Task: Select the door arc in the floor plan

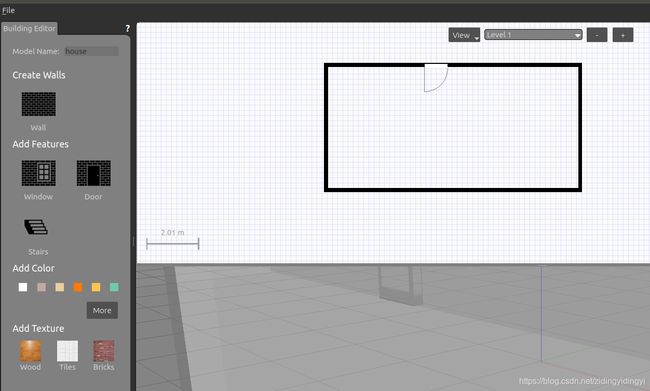Action: pos(436,78)
